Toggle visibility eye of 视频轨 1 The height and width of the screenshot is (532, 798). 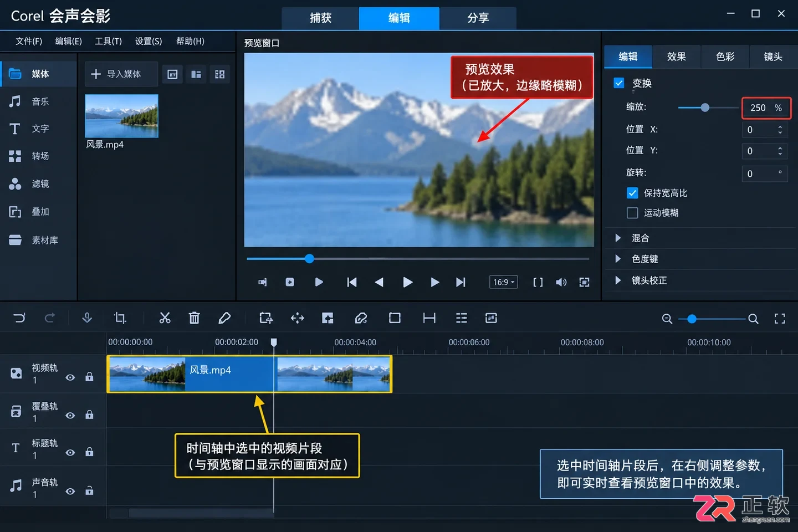pos(70,377)
